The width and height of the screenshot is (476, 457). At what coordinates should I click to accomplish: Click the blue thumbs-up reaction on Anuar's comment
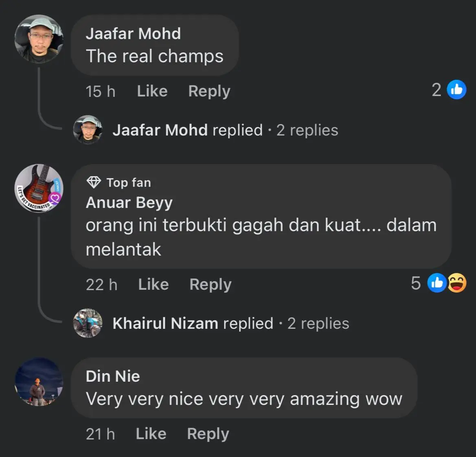[437, 283]
